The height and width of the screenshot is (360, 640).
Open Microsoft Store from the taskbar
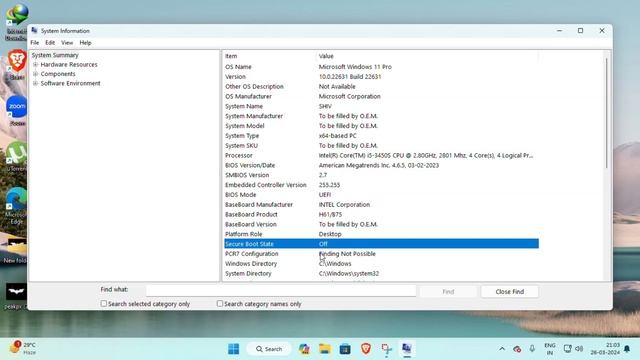pyautogui.click(x=345, y=349)
